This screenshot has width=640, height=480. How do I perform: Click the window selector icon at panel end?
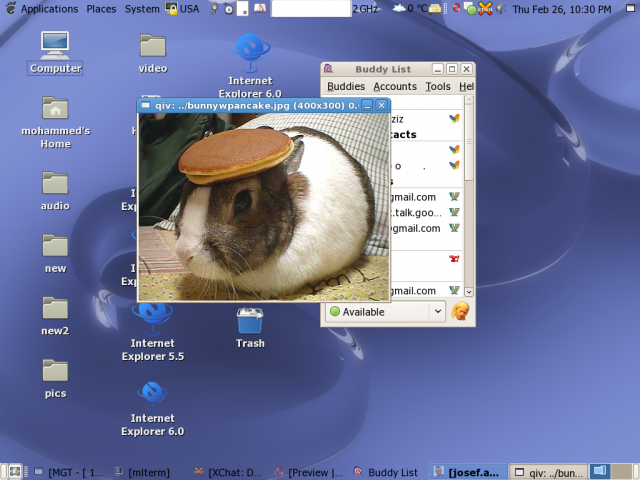630,8
